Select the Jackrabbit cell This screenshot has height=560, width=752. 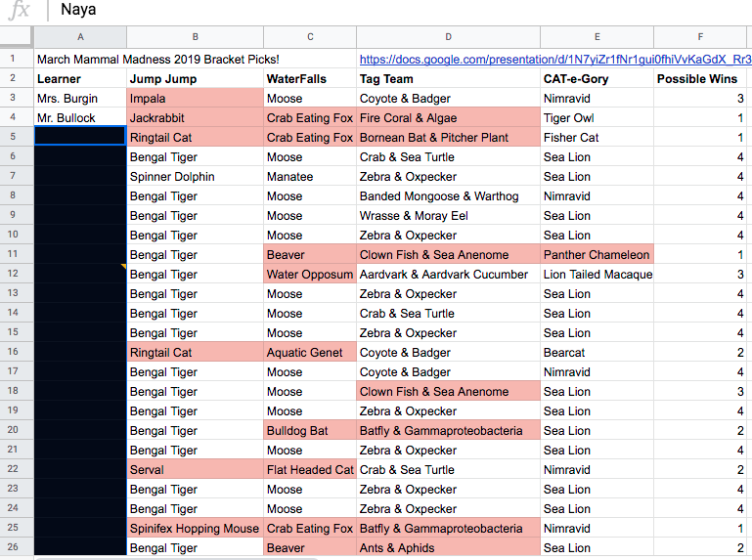point(196,118)
